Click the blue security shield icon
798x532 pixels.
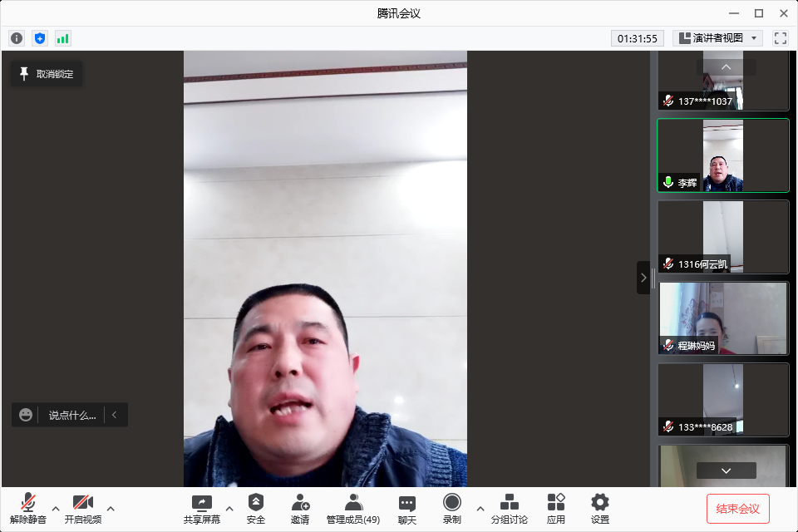tap(40, 38)
